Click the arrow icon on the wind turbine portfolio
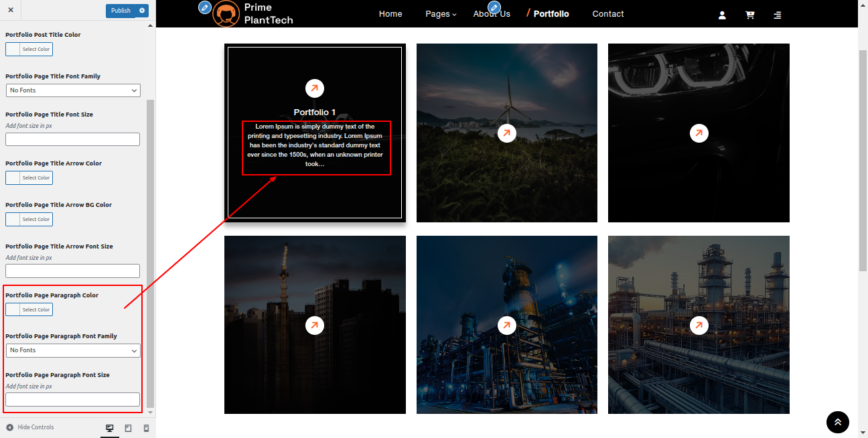The image size is (868, 438). coord(506,133)
